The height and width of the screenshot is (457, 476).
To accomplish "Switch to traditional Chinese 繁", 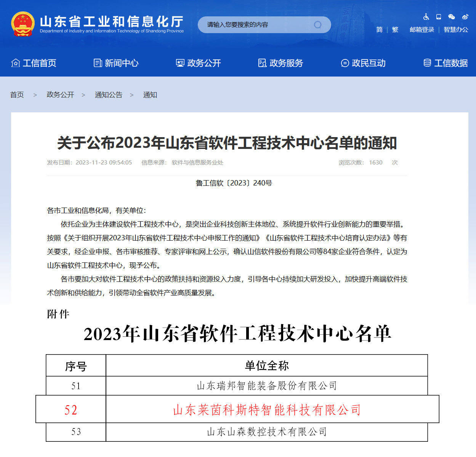I will pyautogui.click(x=395, y=30).
